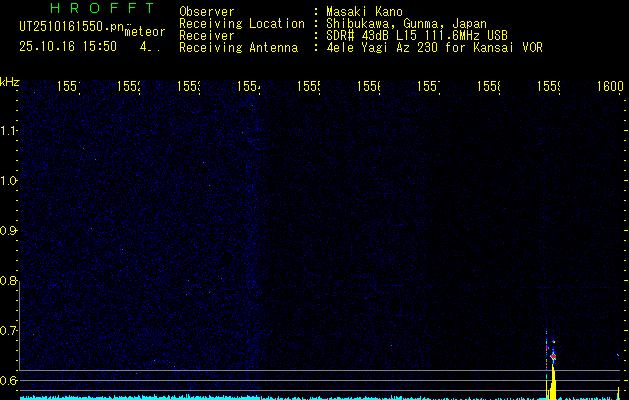Image resolution: width=629 pixels, height=400 pixels.
Task: Click the 1558 time axis marker
Action: pos(489,86)
